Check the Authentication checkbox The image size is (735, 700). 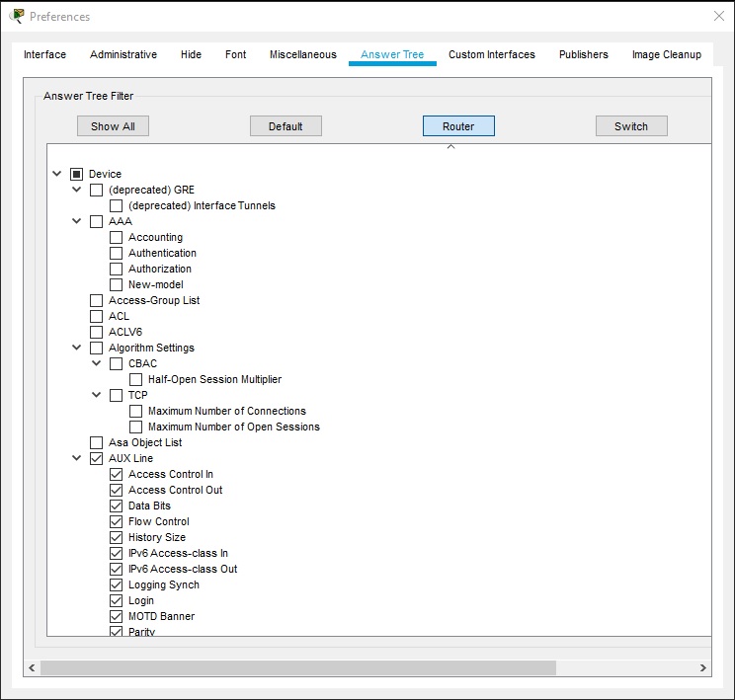pos(116,253)
